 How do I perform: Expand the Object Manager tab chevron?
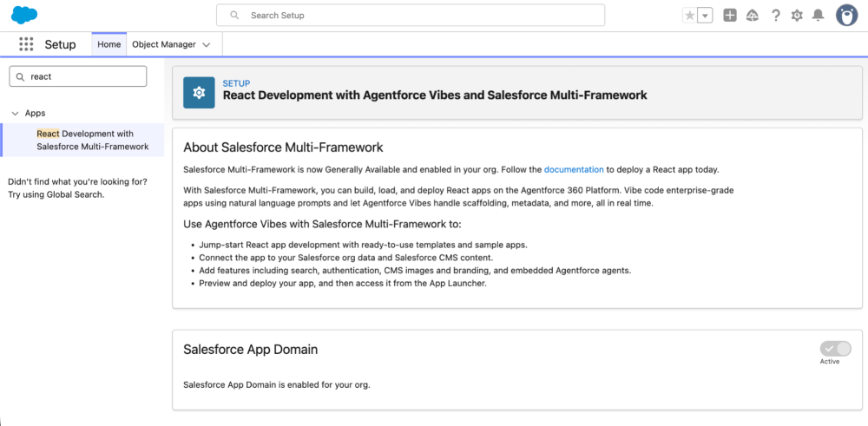coord(207,45)
